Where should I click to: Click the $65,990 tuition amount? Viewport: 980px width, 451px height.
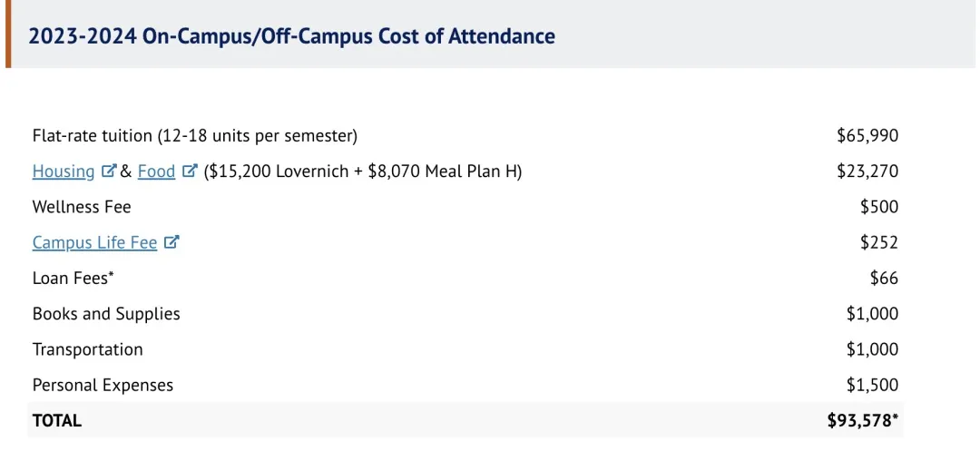[867, 135]
